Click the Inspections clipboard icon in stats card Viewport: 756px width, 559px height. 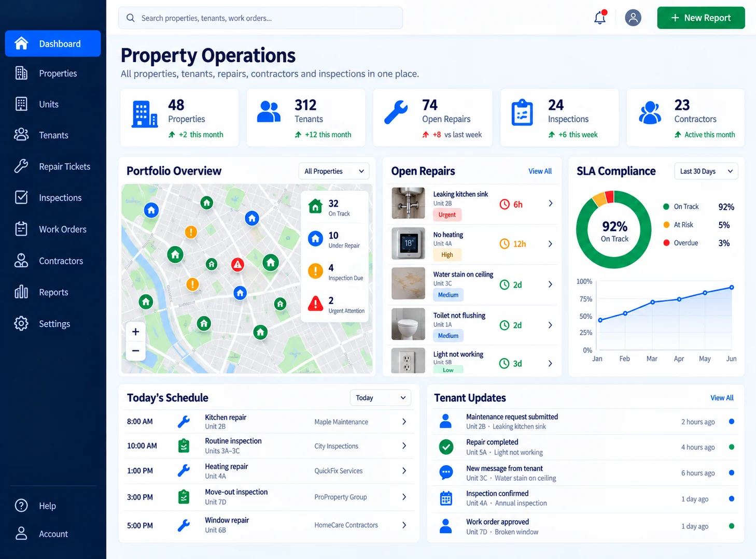click(x=522, y=112)
